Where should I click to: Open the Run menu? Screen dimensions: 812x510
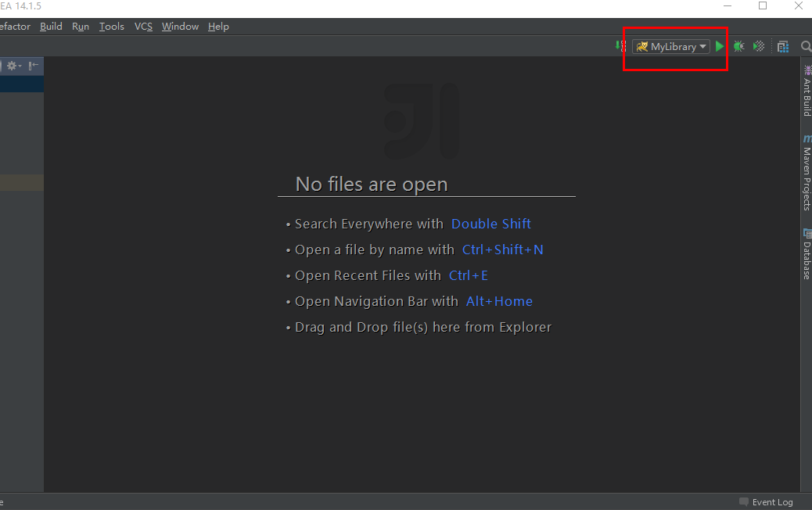(81, 27)
